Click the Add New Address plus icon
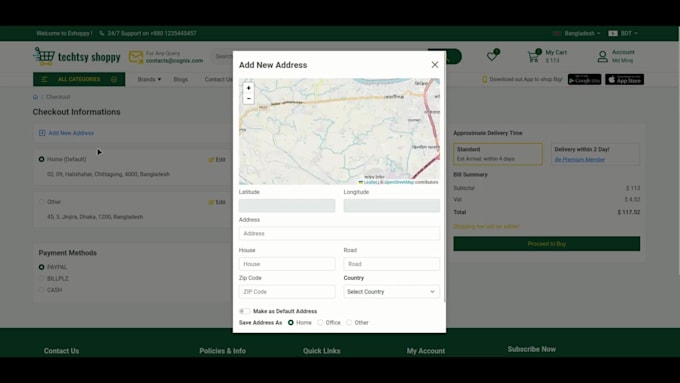The image size is (680, 383). pos(42,133)
